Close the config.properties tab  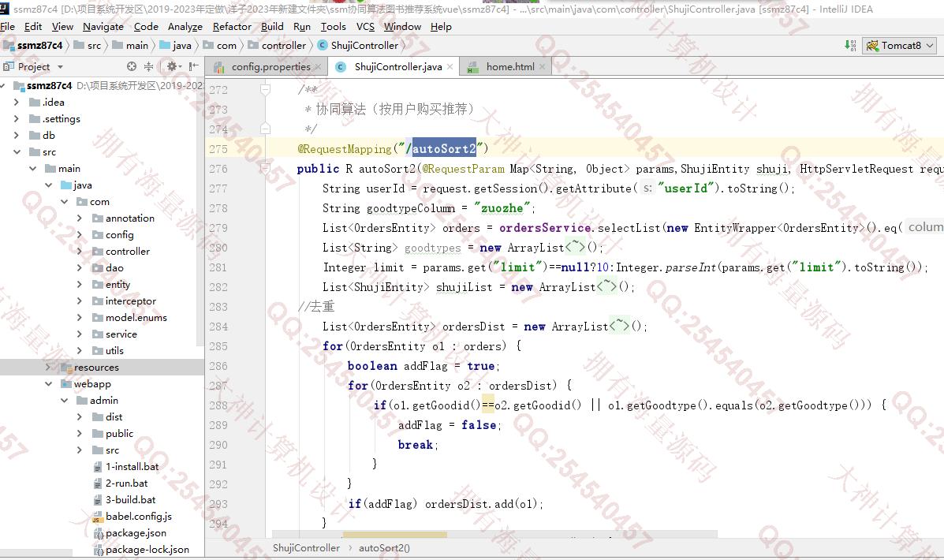point(318,67)
